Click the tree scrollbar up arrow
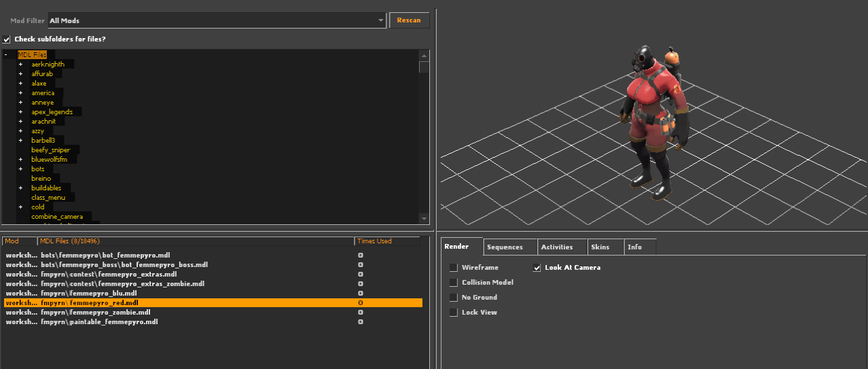This screenshot has height=369, width=868. pyautogui.click(x=424, y=55)
